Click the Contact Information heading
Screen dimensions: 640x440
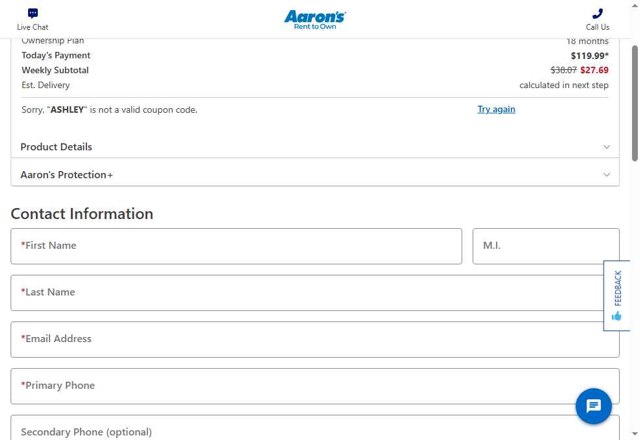click(x=82, y=213)
